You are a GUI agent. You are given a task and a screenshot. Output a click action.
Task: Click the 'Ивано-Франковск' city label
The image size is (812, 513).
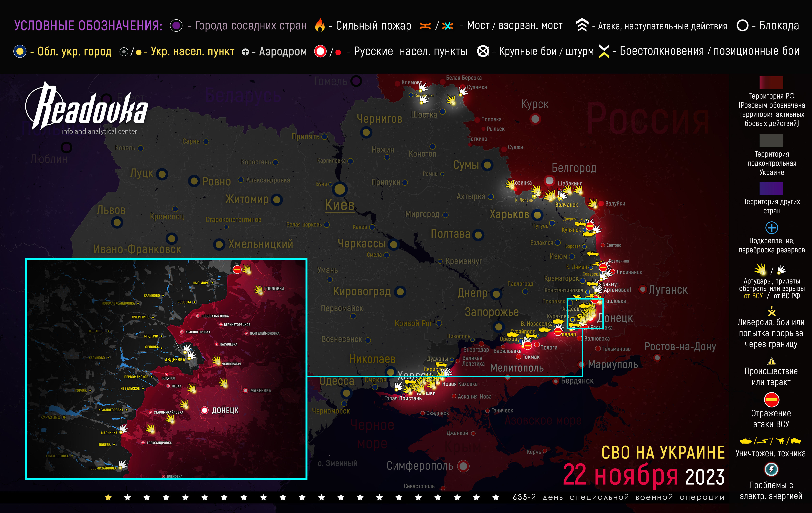tap(138, 249)
